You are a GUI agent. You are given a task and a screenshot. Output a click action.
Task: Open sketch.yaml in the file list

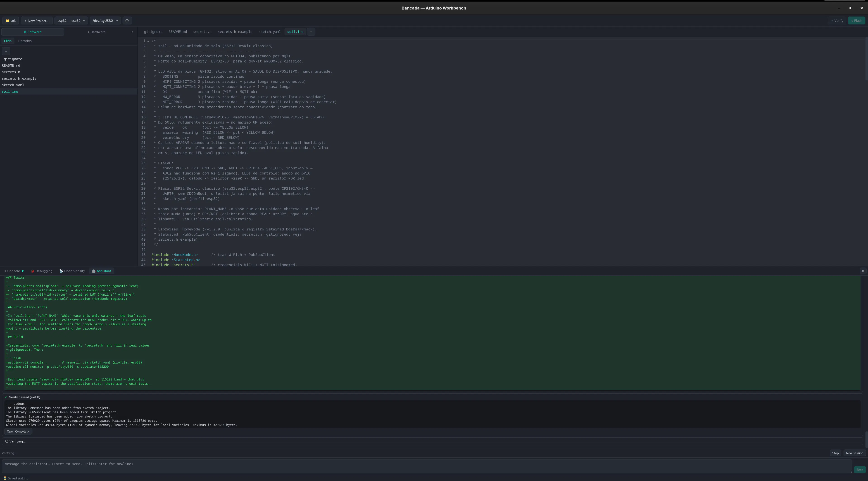click(x=68, y=85)
